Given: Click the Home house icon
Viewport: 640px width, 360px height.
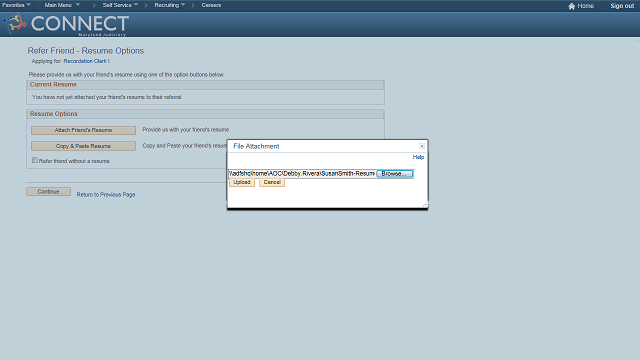Looking at the screenshot, I should coord(571,6).
